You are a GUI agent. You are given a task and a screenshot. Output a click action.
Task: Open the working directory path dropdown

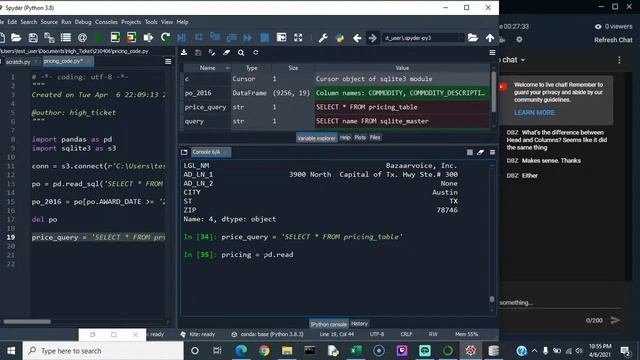[x=461, y=38]
